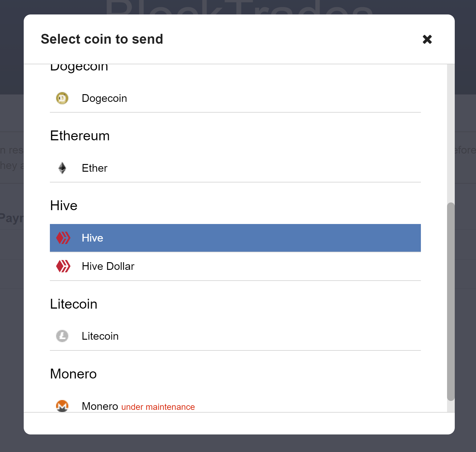Click the Litecoin group heading
This screenshot has width=476, height=452.
point(74,304)
